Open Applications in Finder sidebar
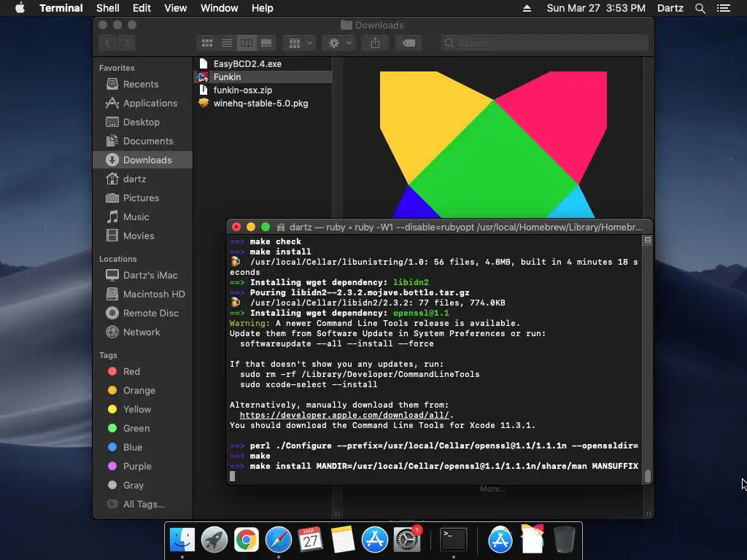Image resolution: width=747 pixels, height=560 pixels. pos(142,103)
